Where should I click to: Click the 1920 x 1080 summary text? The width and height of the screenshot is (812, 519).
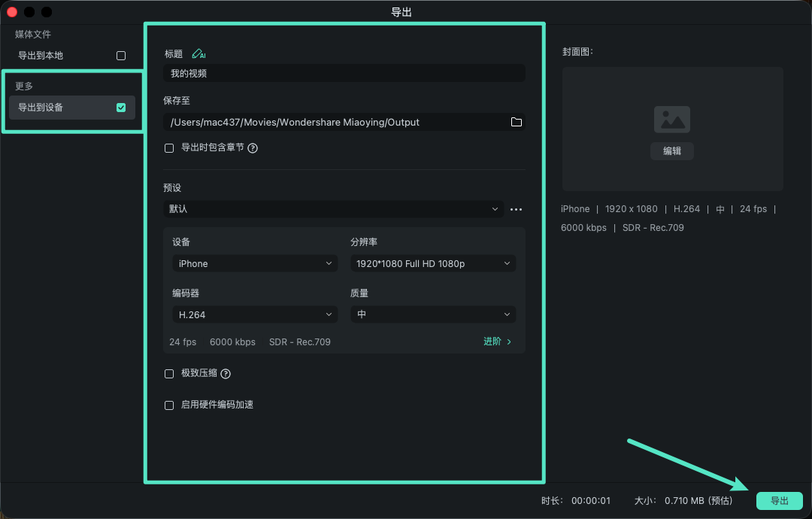(x=632, y=209)
